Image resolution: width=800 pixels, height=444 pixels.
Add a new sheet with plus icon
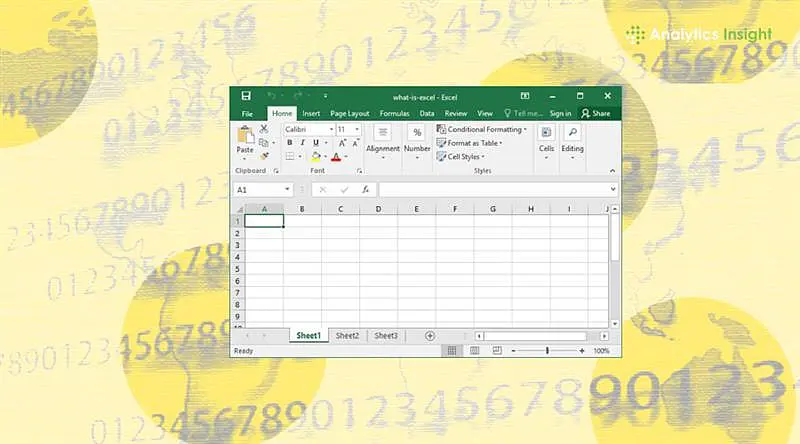click(430, 336)
